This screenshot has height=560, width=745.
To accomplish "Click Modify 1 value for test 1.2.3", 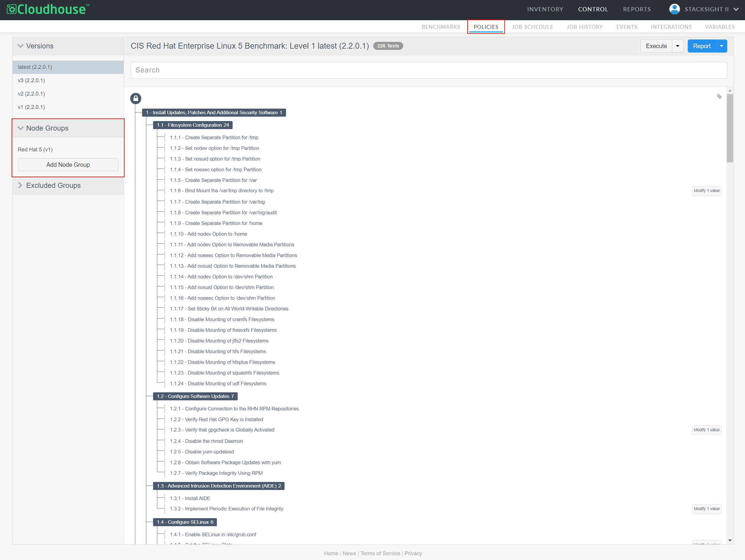I will 707,430.
